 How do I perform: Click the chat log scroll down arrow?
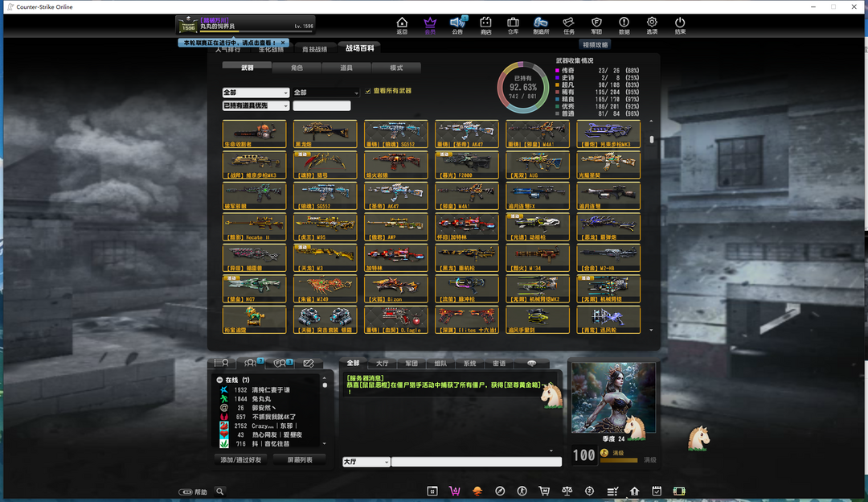click(x=551, y=451)
